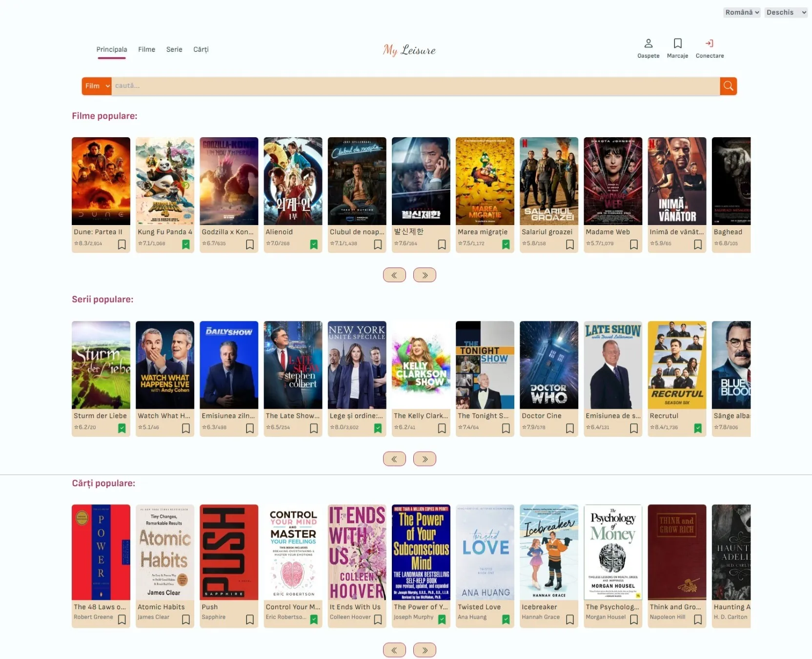Viewport: 812px width, 659px height.
Task: Toggle the bookmark on Sturm der Liebe
Action: pyautogui.click(x=122, y=429)
